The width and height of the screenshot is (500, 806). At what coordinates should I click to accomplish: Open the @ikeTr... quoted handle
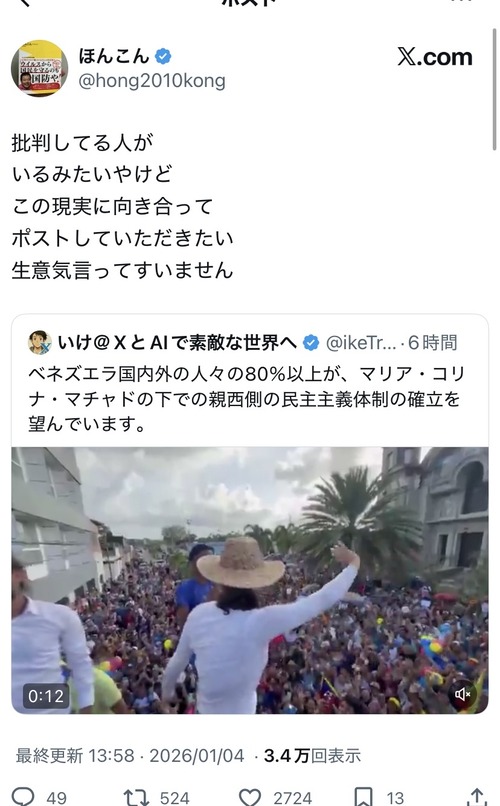pyautogui.click(x=361, y=342)
